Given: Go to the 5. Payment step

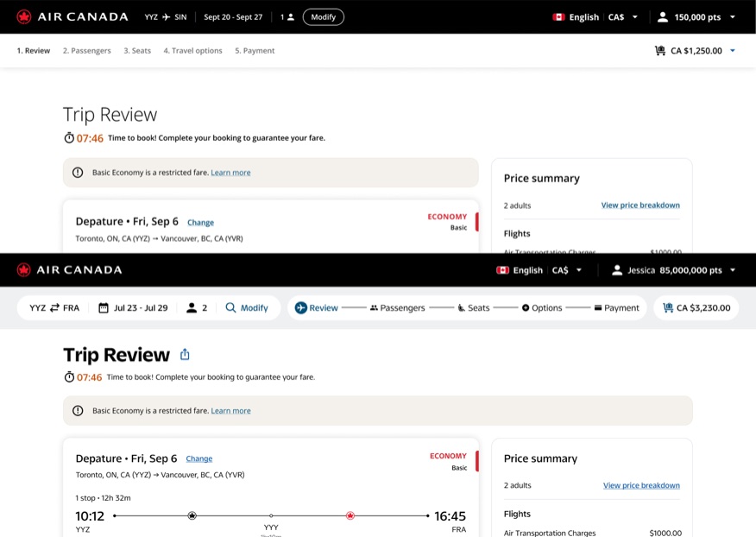Looking at the screenshot, I should pos(255,51).
